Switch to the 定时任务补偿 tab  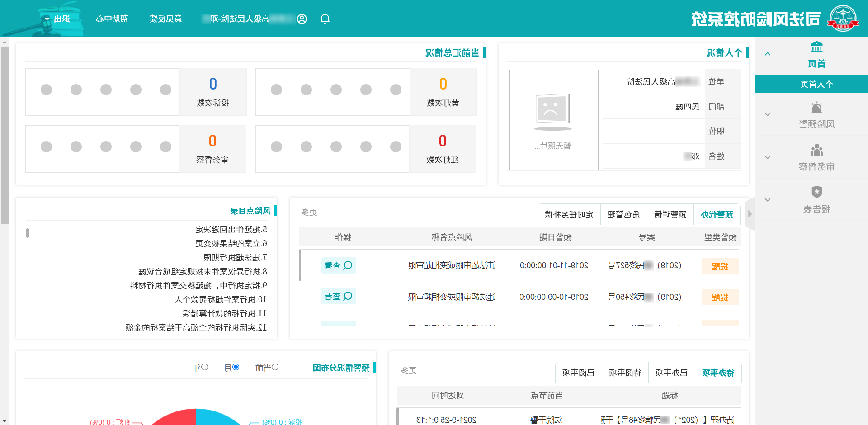click(x=569, y=214)
